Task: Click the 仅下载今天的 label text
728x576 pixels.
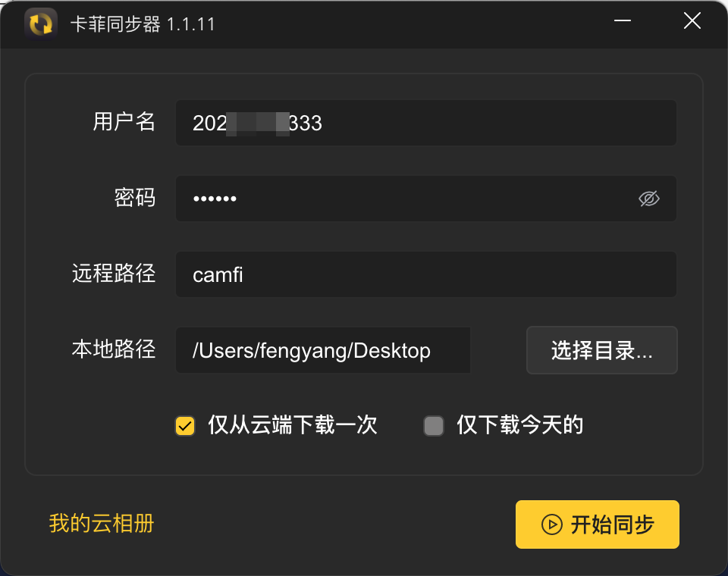Action: click(520, 424)
